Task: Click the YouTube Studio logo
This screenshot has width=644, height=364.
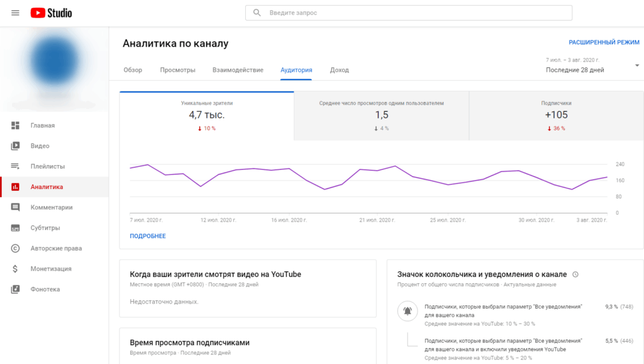Action: [52, 13]
